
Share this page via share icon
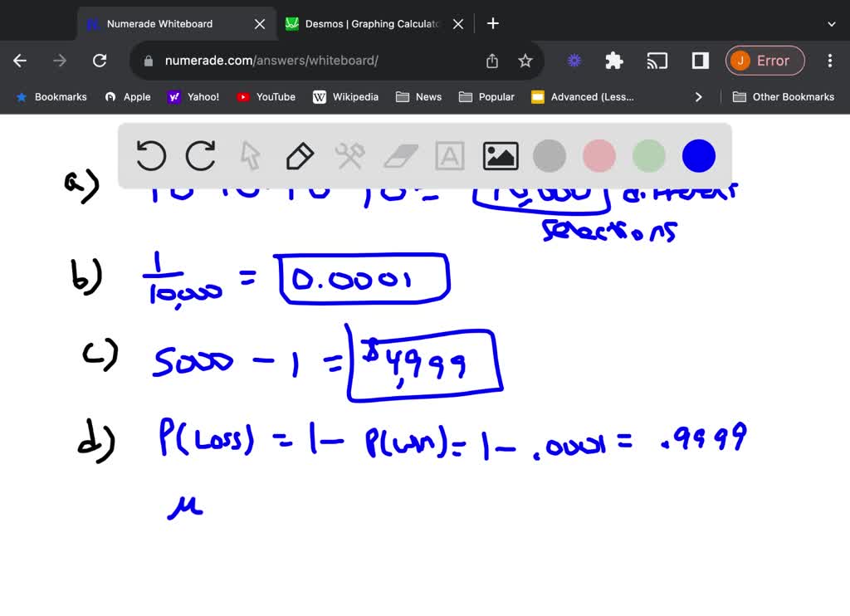(x=491, y=61)
